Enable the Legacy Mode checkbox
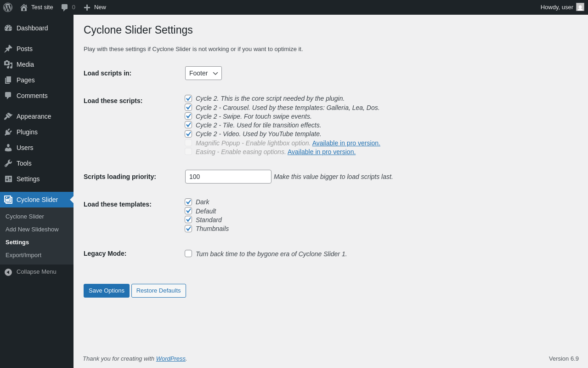 tap(188, 253)
